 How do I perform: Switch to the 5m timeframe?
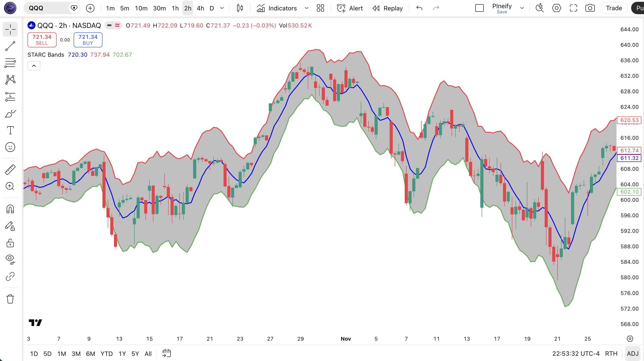[124, 8]
